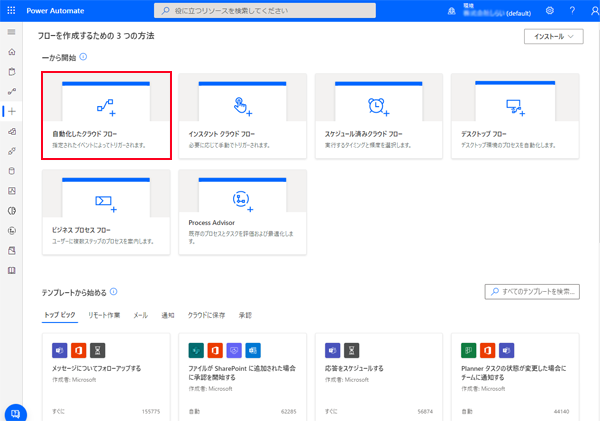Open Process advisor icon in sidebar
This screenshot has height=421, width=600.
(x=12, y=231)
